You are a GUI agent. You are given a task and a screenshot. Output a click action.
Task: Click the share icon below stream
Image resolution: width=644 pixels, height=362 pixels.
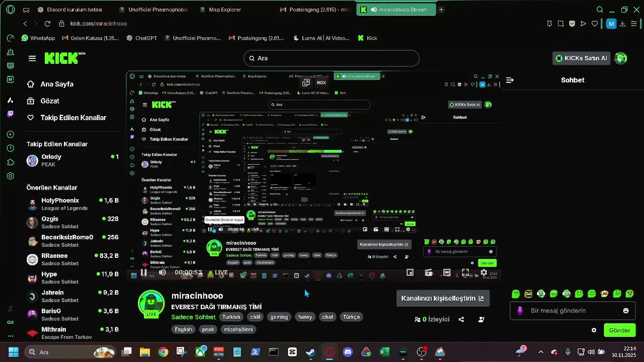pos(461,319)
